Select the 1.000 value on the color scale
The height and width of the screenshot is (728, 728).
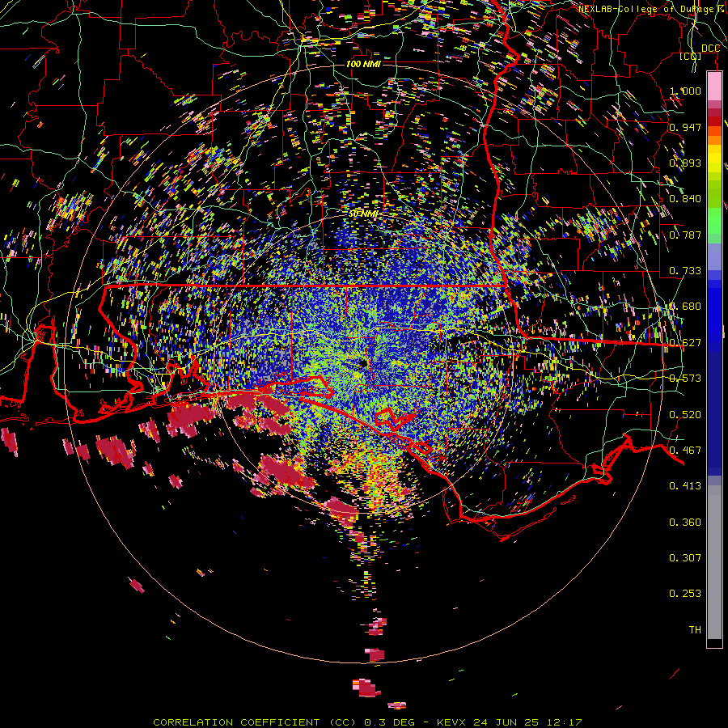[685, 91]
